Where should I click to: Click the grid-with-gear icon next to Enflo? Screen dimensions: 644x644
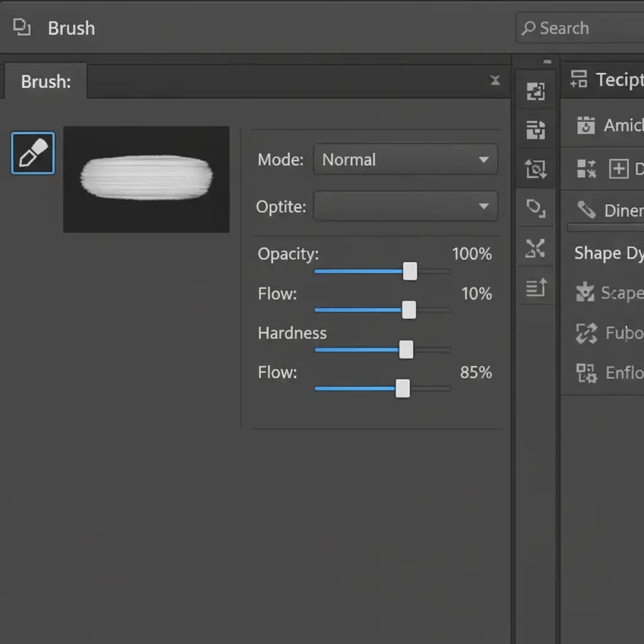(586, 373)
